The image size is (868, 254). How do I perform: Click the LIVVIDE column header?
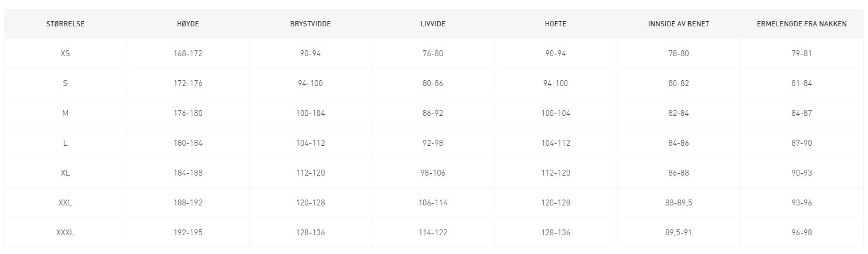tap(433, 24)
